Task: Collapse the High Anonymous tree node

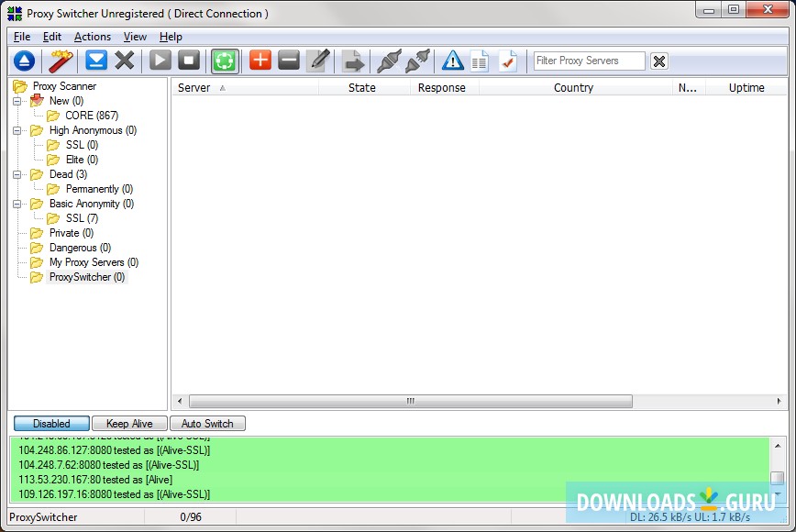Action: [17, 130]
